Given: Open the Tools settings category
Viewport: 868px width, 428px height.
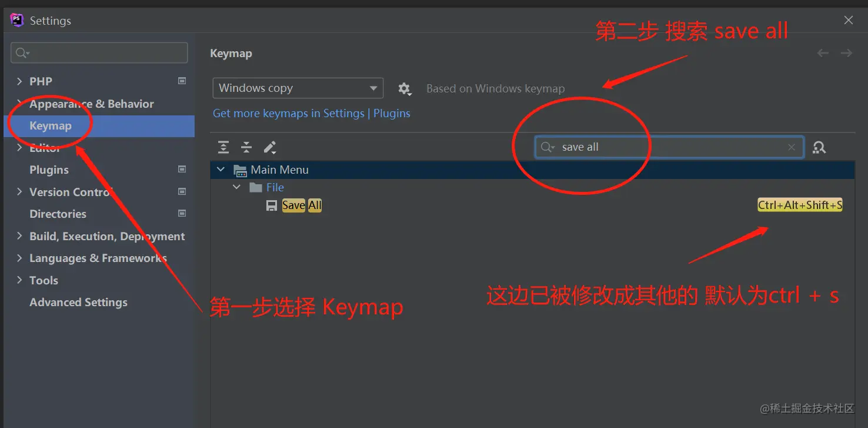Looking at the screenshot, I should tap(44, 280).
